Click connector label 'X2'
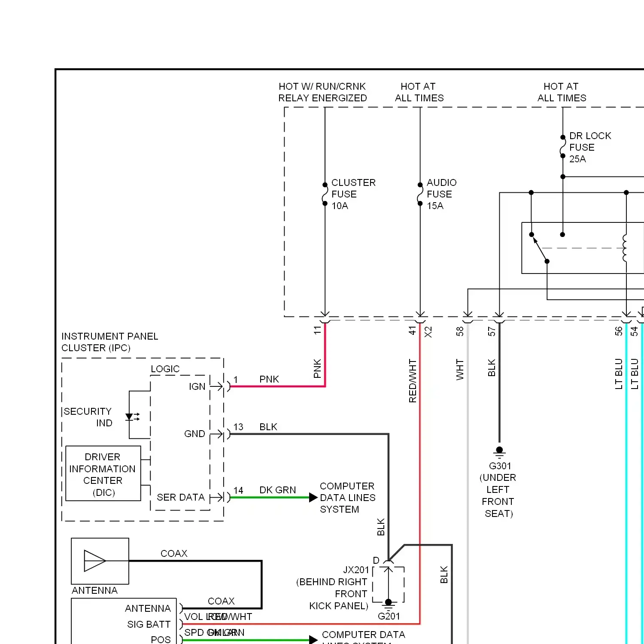644x644 pixels. pyautogui.click(x=428, y=332)
